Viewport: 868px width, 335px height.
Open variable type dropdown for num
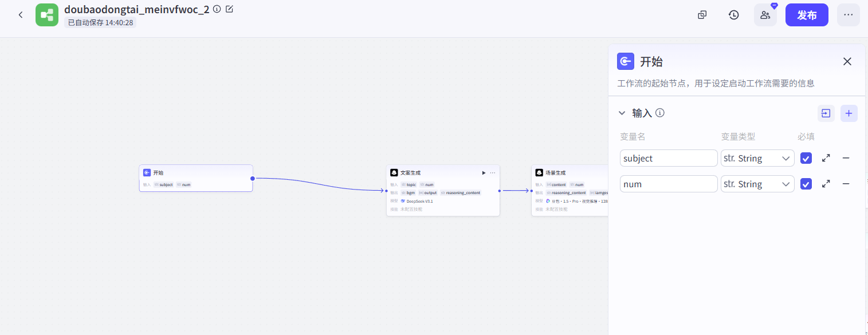pos(757,184)
